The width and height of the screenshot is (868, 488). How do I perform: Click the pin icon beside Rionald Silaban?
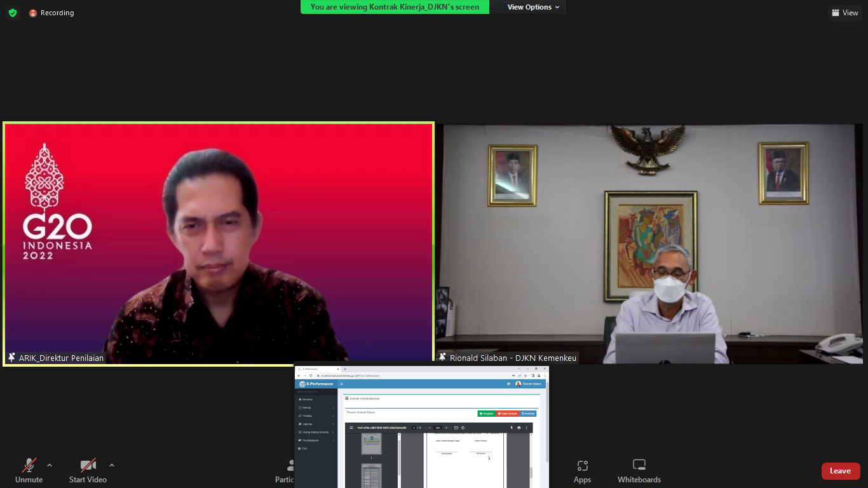click(x=442, y=358)
